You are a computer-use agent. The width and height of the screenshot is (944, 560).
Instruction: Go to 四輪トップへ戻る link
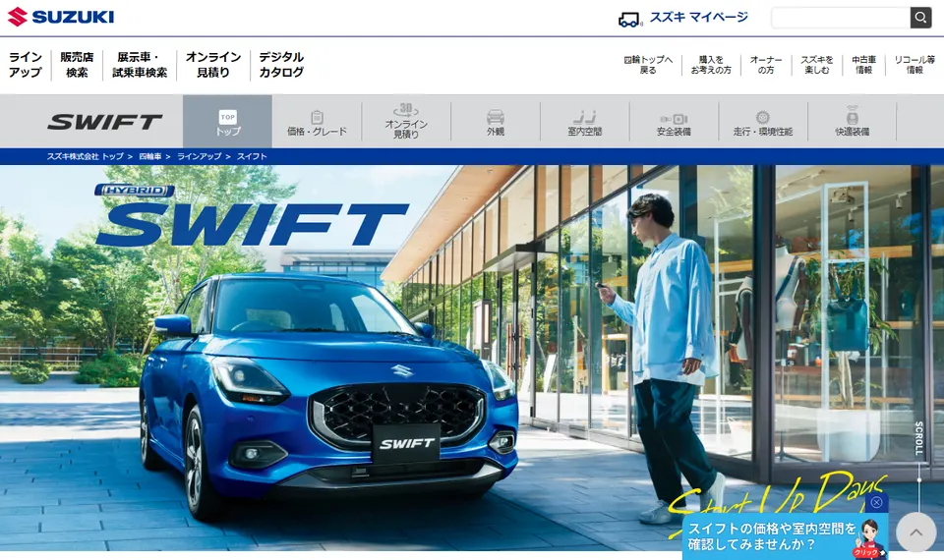pyautogui.click(x=648, y=65)
